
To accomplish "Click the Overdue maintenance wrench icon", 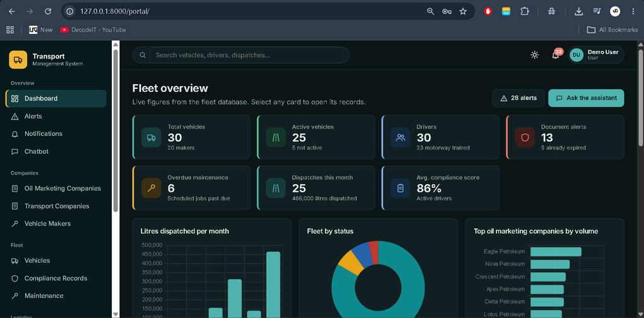I will (151, 188).
